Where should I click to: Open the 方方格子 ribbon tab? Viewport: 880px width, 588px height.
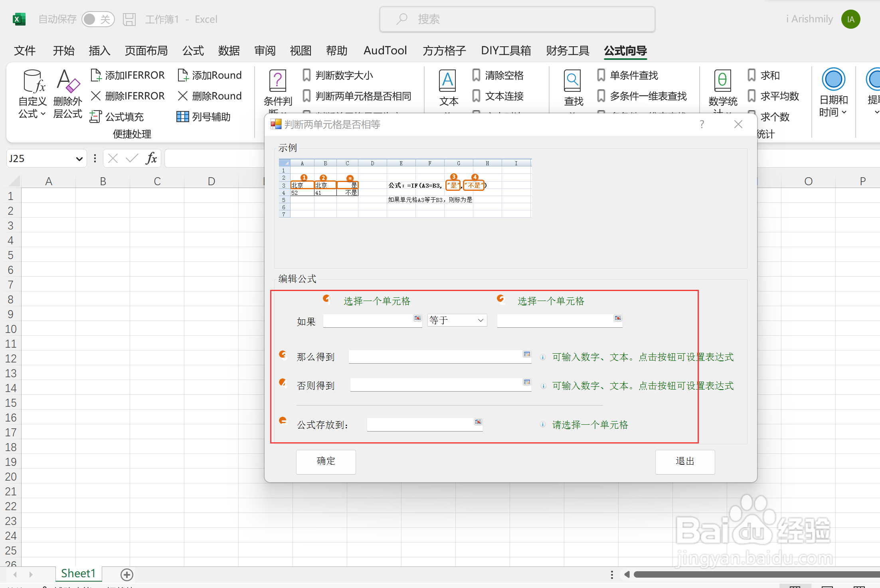point(444,51)
